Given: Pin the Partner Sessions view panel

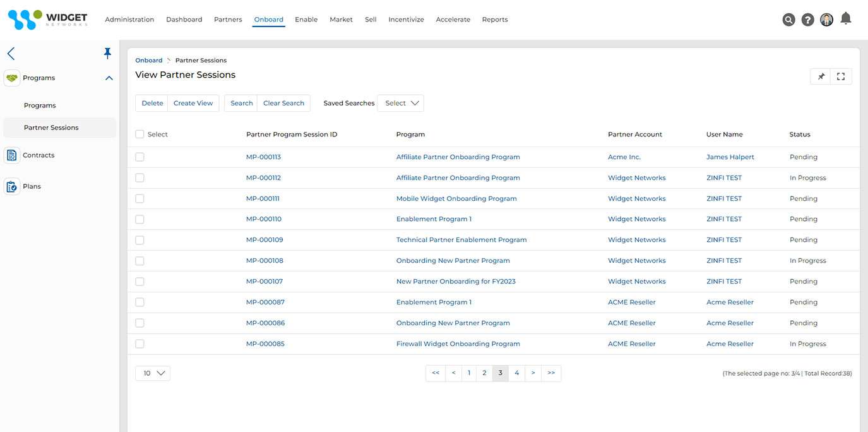Looking at the screenshot, I should click(x=821, y=76).
